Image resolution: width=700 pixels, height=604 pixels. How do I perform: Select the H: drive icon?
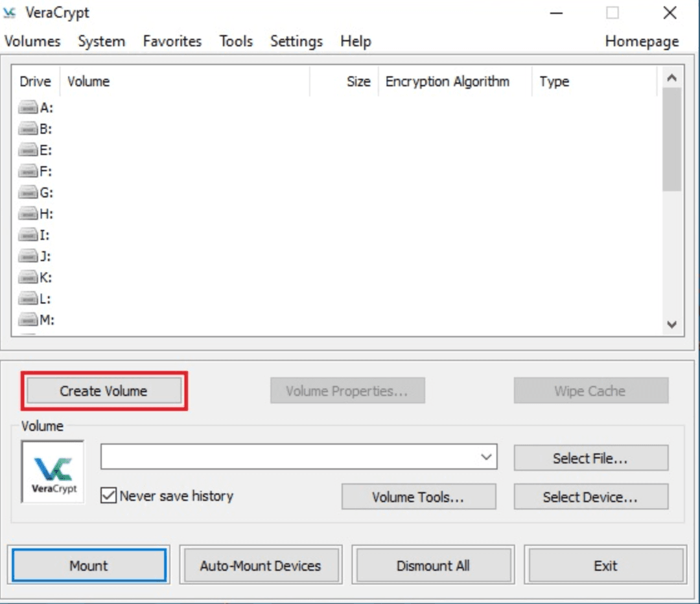[x=28, y=214]
